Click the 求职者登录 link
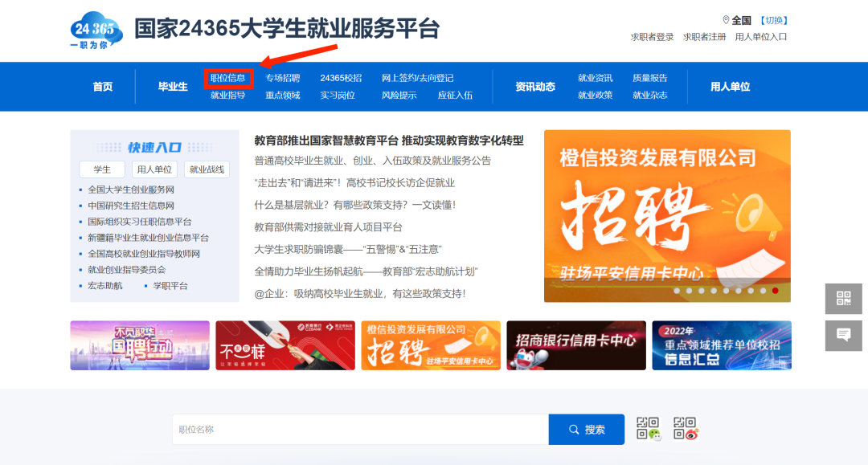The image size is (868, 465). tap(652, 37)
